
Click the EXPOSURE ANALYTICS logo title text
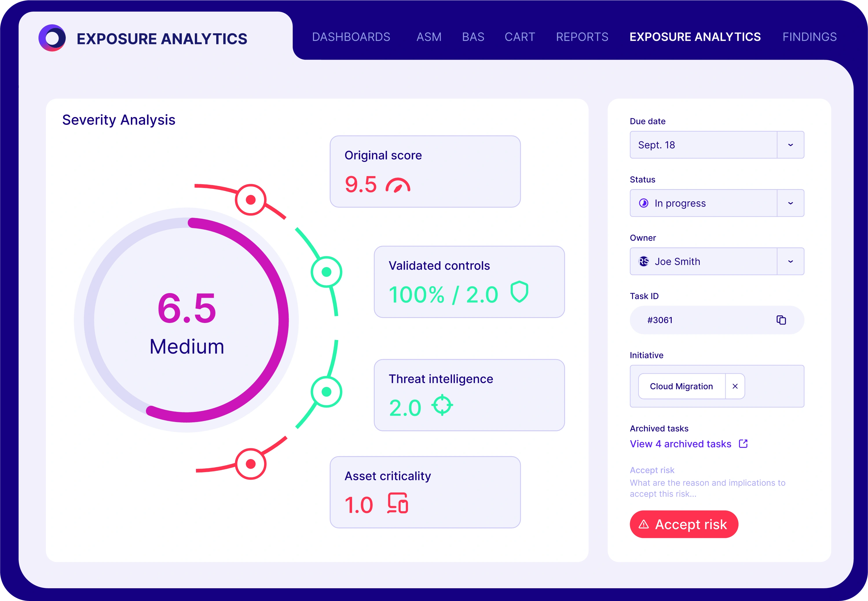click(162, 39)
